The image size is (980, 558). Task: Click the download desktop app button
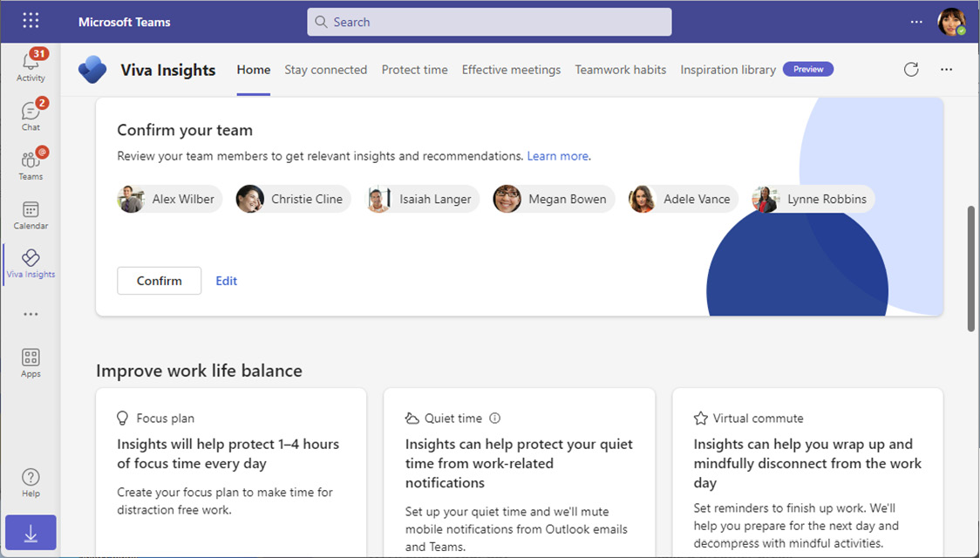(31, 533)
